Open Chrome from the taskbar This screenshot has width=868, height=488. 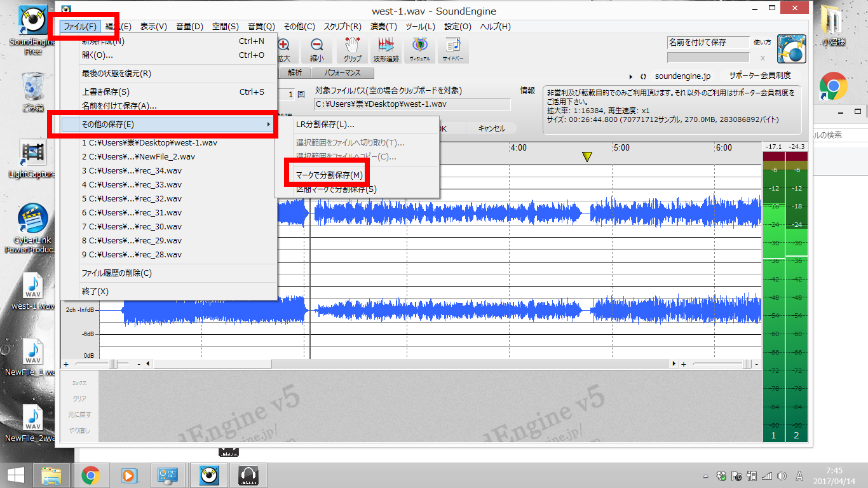[x=91, y=475]
